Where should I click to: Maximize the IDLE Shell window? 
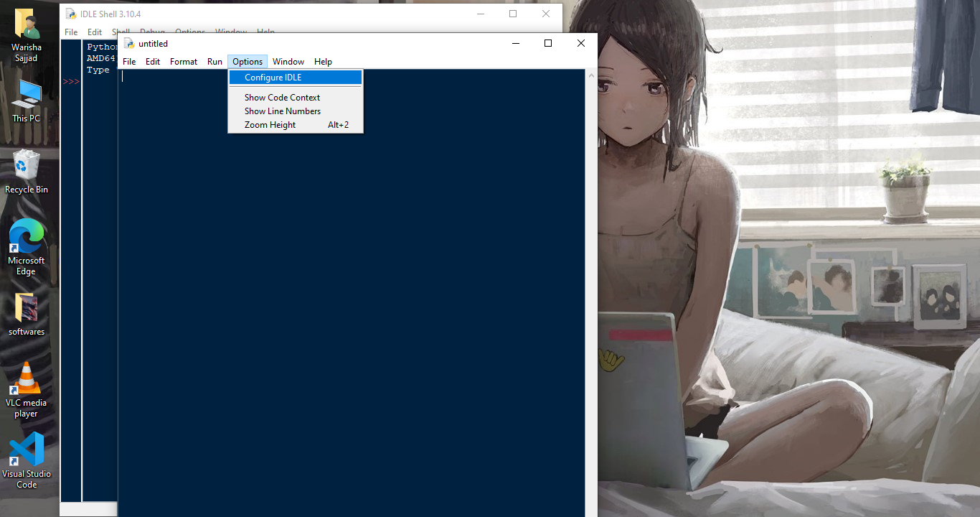point(513,14)
